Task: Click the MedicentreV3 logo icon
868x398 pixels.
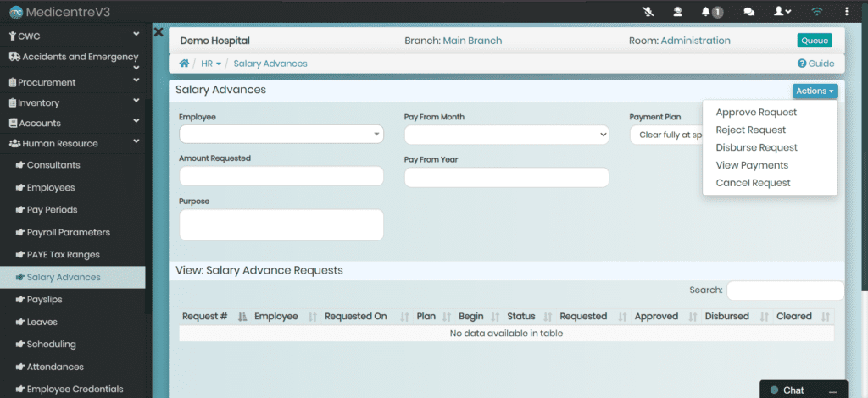Action: (16, 12)
